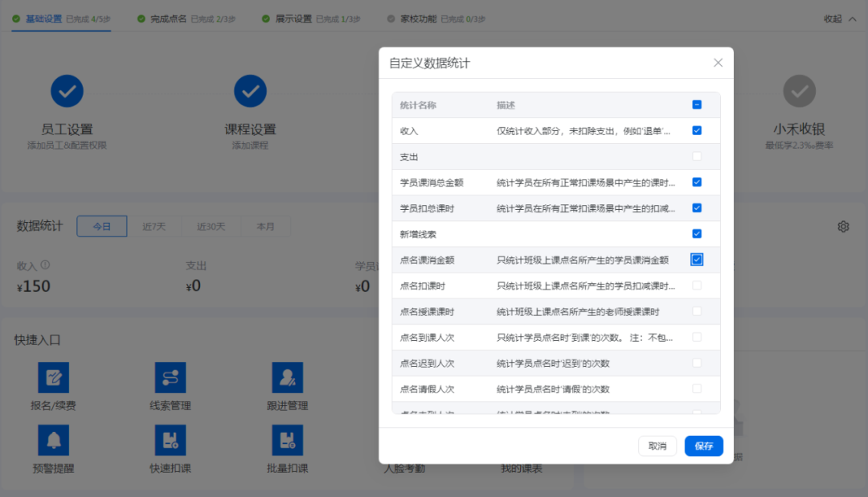Click the 课程设置 checkmark circle icon
This screenshot has height=497, width=868.
(x=250, y=92)
